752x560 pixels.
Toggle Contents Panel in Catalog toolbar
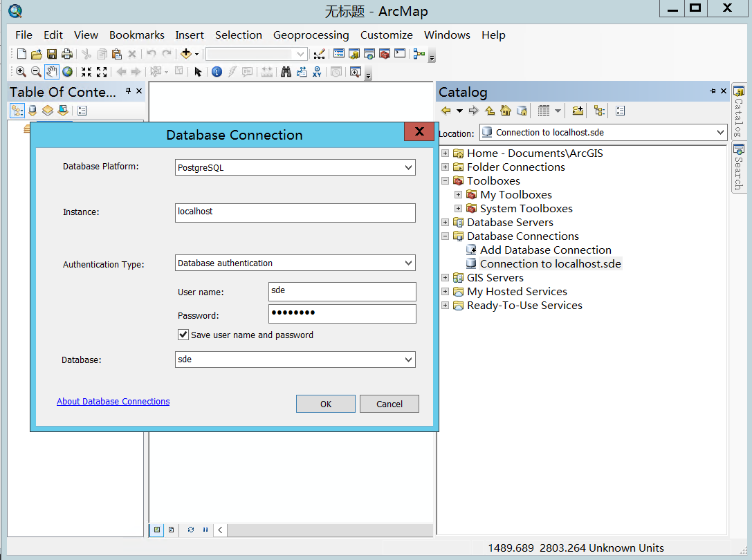[600, 111]
